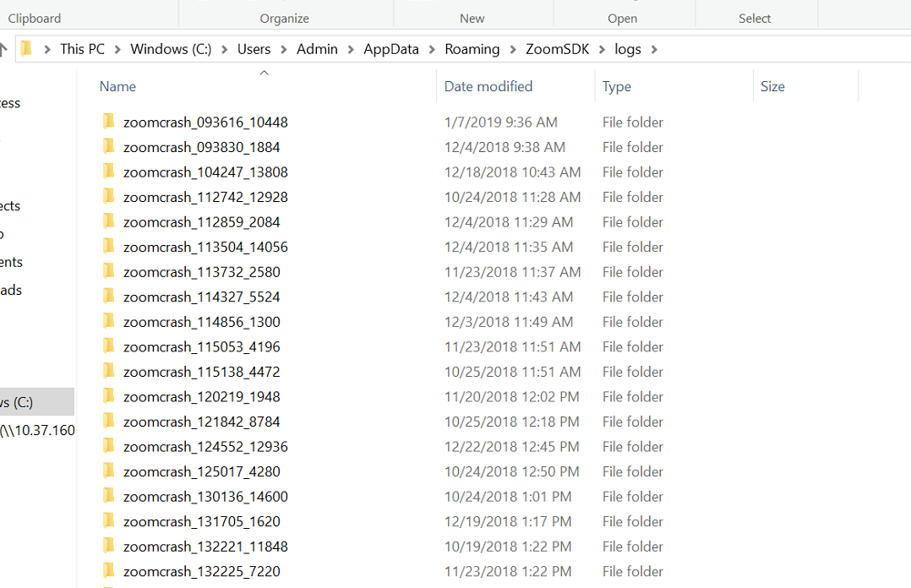Sort by Type column header
The height and width of the screenshot is (588, 911).
pos(617,86)
